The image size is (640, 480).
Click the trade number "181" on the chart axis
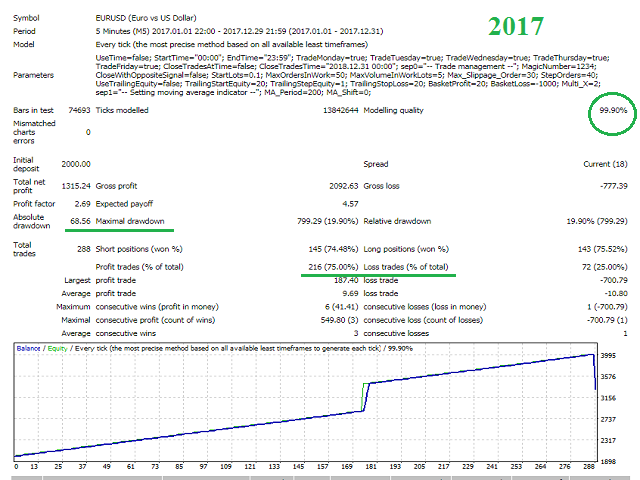(x=371, y=467)
